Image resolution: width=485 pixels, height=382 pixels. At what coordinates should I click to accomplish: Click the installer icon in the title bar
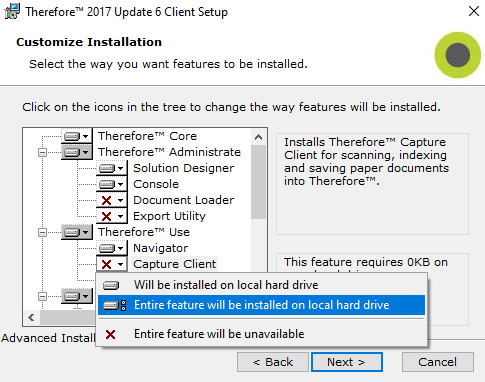coord(12,11)
